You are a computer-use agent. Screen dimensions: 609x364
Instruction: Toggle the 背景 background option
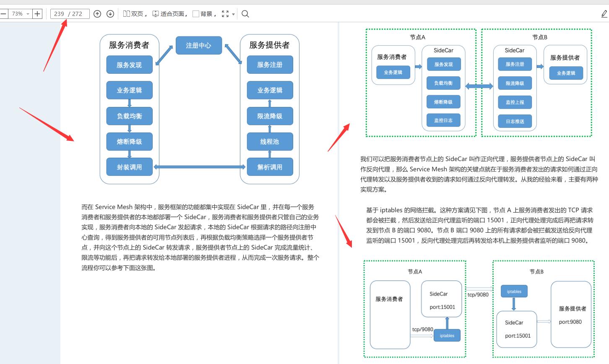204,14
